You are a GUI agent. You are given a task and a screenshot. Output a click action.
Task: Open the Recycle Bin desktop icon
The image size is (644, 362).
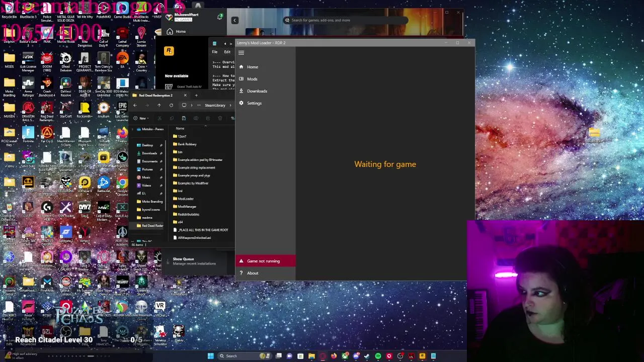(9, 11)
